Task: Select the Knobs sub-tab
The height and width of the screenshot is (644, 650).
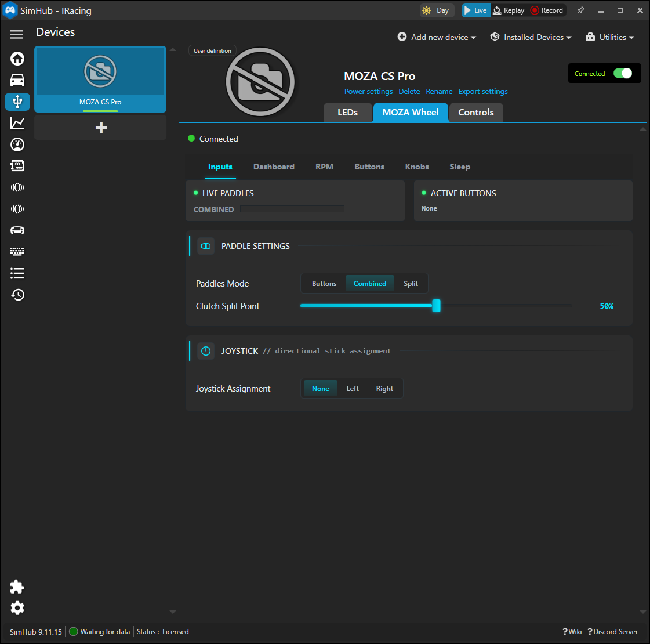Action: pyautogui.click(x=416, y=167)
